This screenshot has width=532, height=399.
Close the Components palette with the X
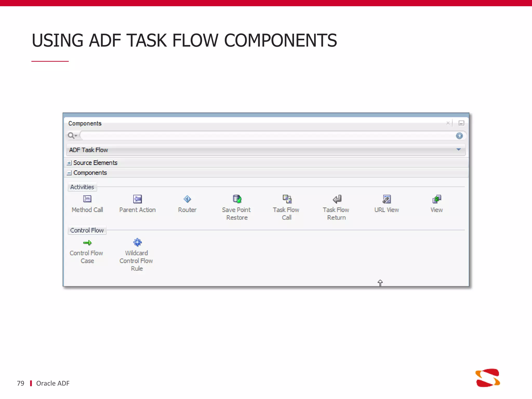click(448, 123)
